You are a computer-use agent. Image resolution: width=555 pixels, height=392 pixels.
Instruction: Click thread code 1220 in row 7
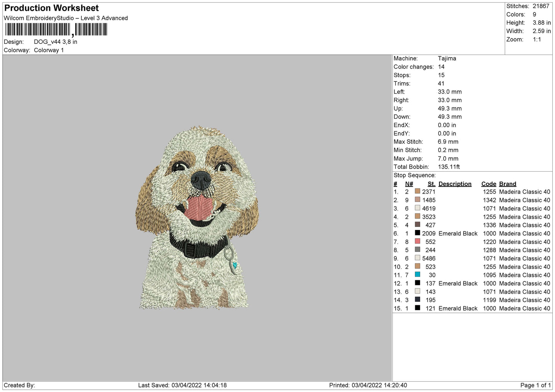[x=490, y=242]
